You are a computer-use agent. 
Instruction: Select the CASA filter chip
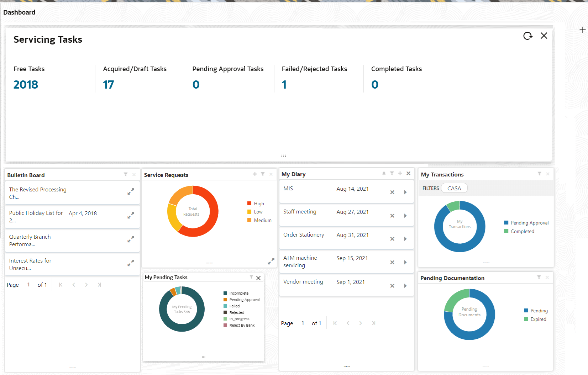(x=454, y=188)
